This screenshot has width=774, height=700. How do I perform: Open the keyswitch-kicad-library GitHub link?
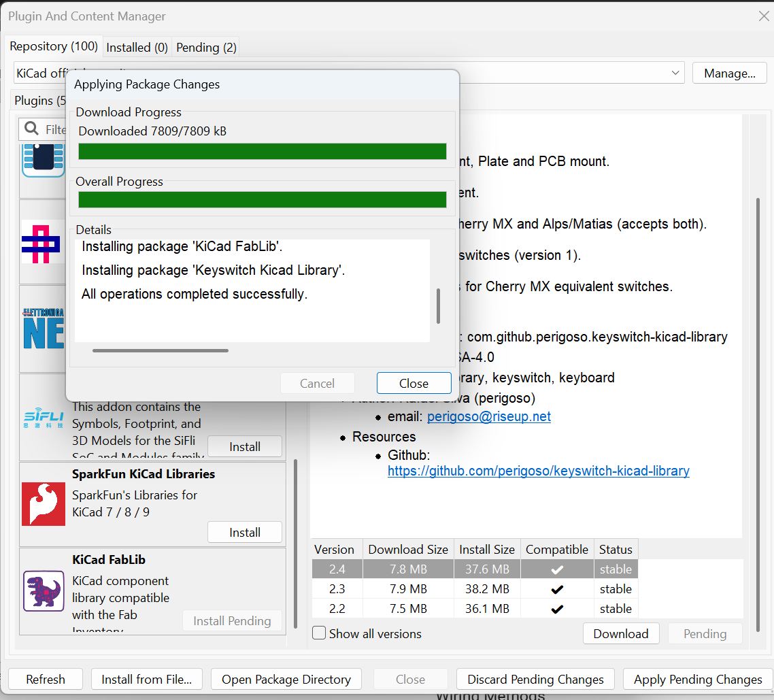[538, 470]
